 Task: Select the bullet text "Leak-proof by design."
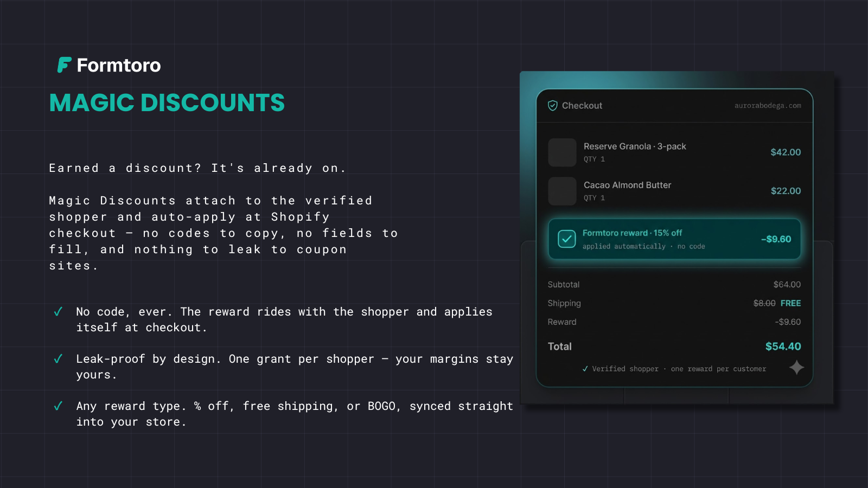[149, 359]
